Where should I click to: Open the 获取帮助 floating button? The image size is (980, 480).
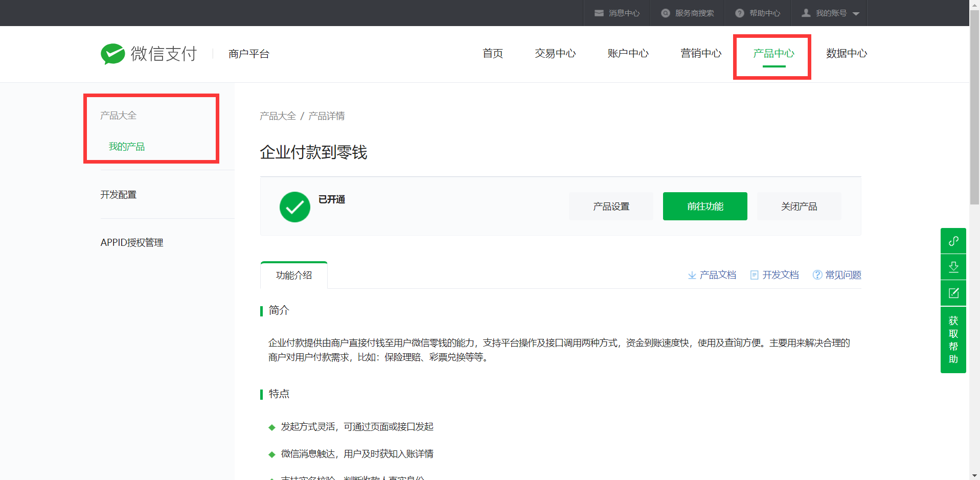(x=953, y=340)
